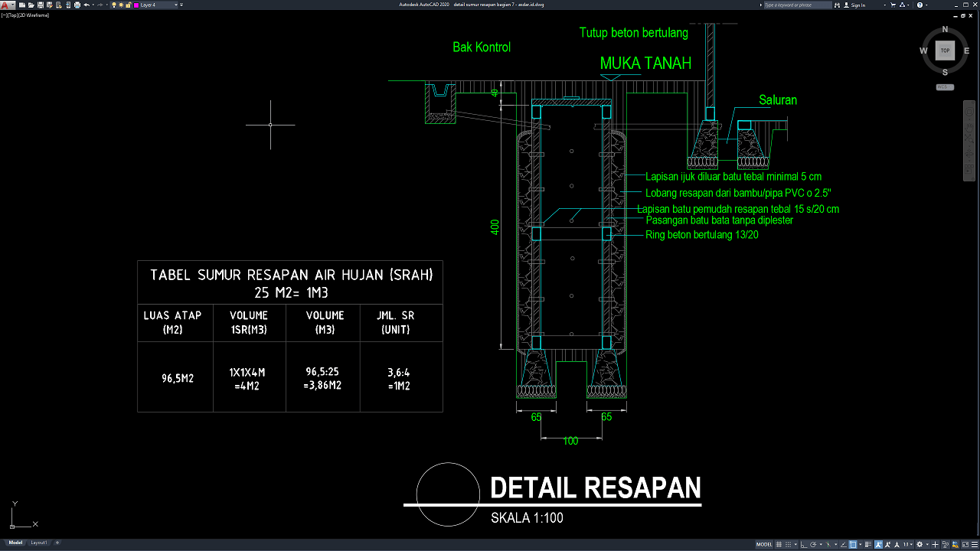The height and width of the screenshot is (551, 980).
Task: Open a drawing with the Open folder icon
Action: (x=31, y=5)
